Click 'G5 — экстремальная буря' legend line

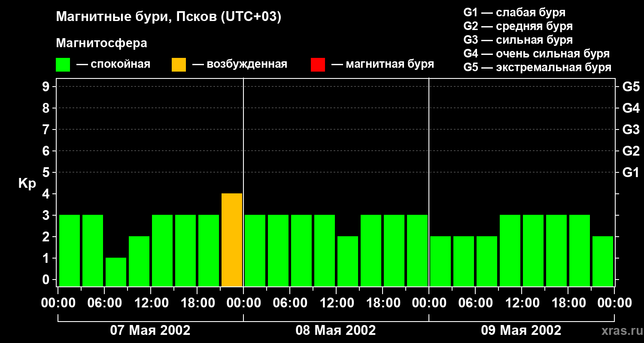point(538,67)
